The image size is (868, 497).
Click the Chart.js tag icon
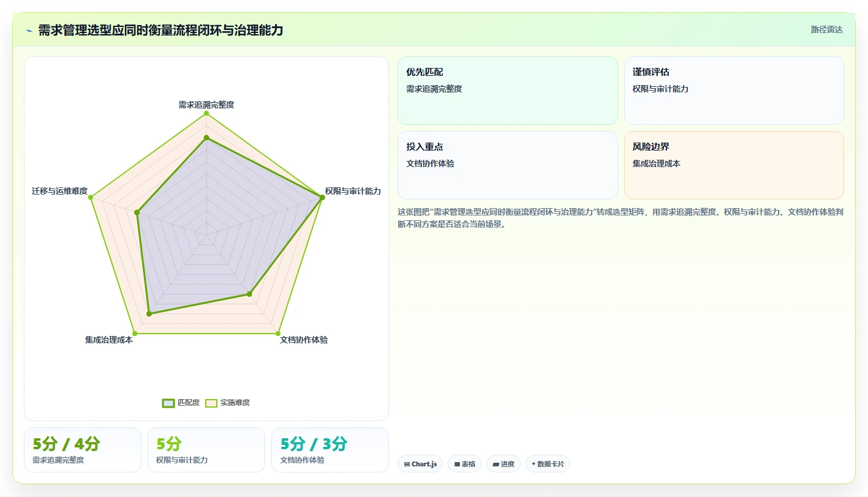[407, 465]
